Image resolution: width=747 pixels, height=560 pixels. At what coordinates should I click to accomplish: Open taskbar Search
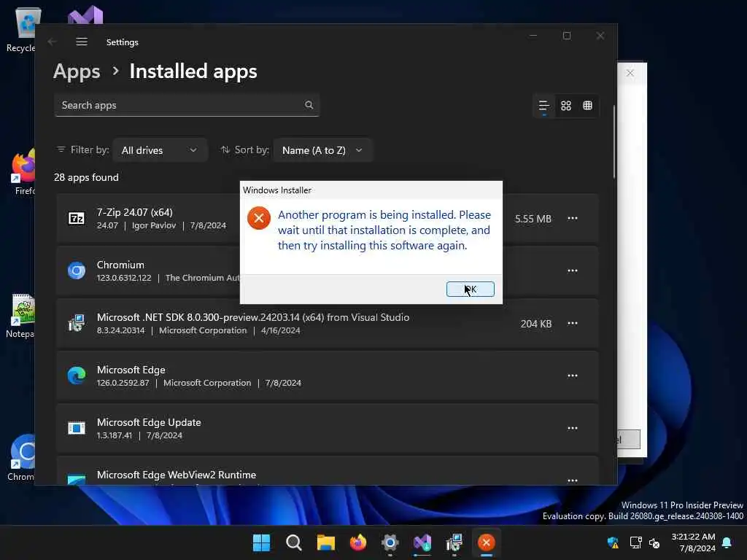point(293,542)
